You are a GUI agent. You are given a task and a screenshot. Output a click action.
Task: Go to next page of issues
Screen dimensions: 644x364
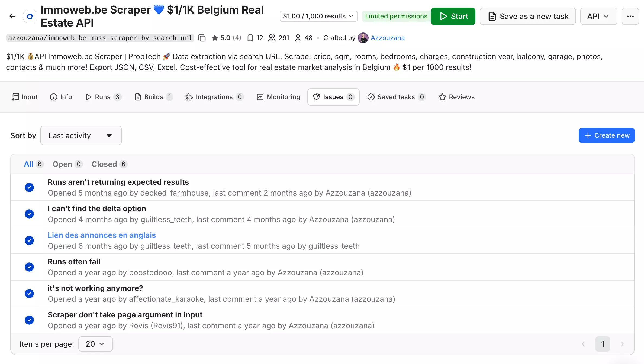[622, 344]
